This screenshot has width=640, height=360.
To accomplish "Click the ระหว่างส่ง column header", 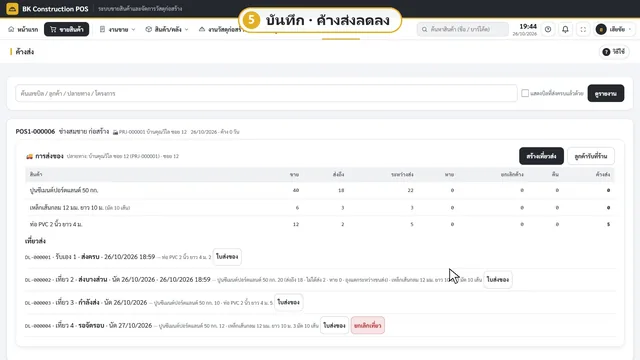I will [402, 174].
